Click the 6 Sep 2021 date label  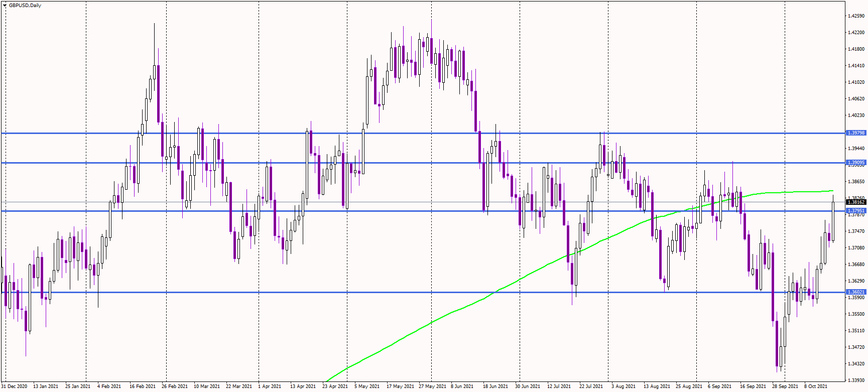719,386
